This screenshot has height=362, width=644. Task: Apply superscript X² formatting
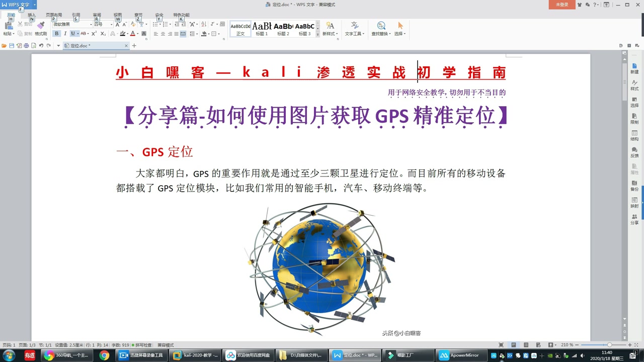(x=94, y=34)
